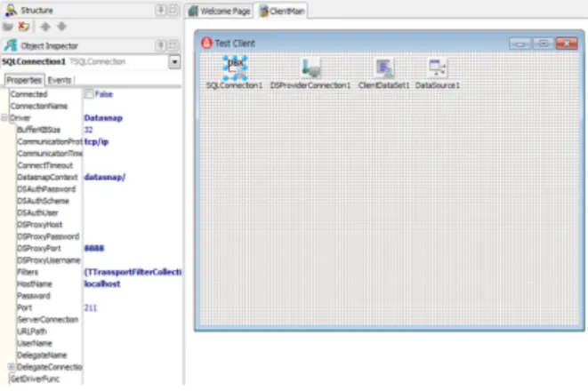Pin the Structure panel
This screenshot has height=391, width=588.
point(160,10)
